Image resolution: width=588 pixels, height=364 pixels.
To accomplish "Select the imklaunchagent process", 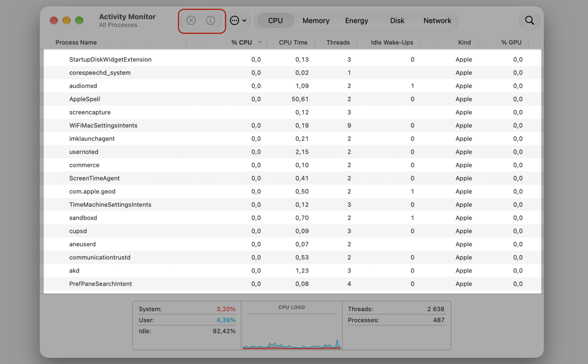I will [x=292, y=139].
